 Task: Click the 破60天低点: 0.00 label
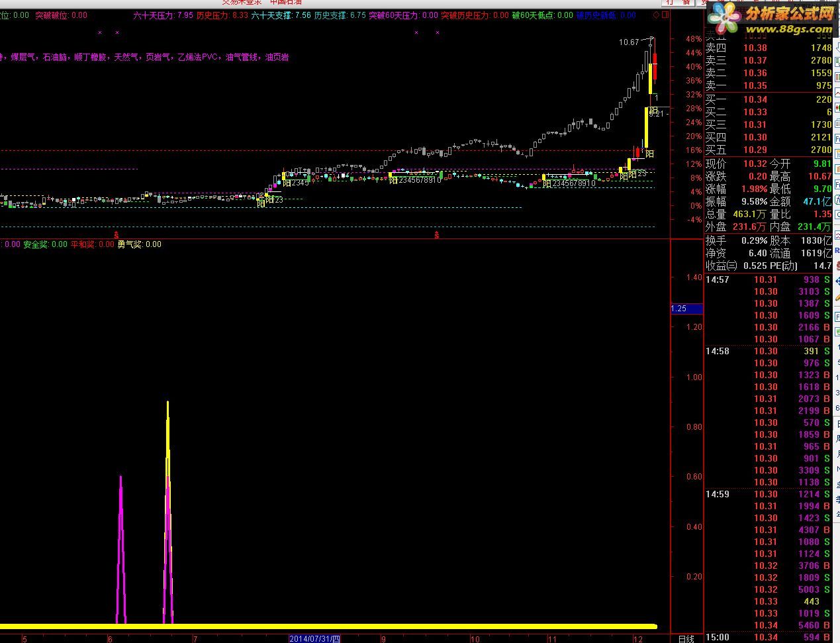pos(543,15)
